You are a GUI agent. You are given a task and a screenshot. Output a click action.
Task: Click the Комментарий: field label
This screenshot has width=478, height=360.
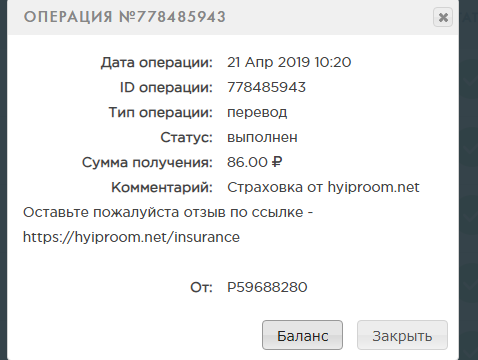[162, 187]
